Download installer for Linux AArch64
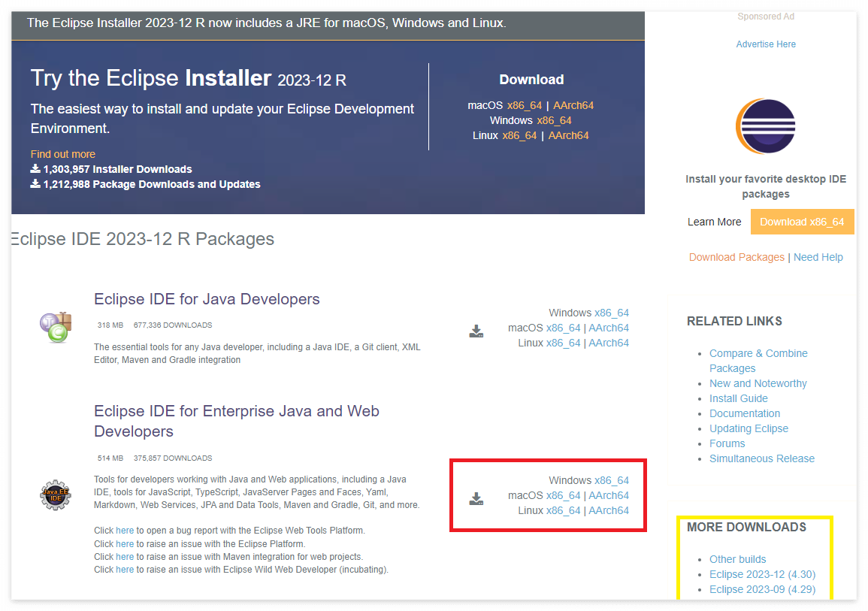The image size is (868, 611). [568, 135]
